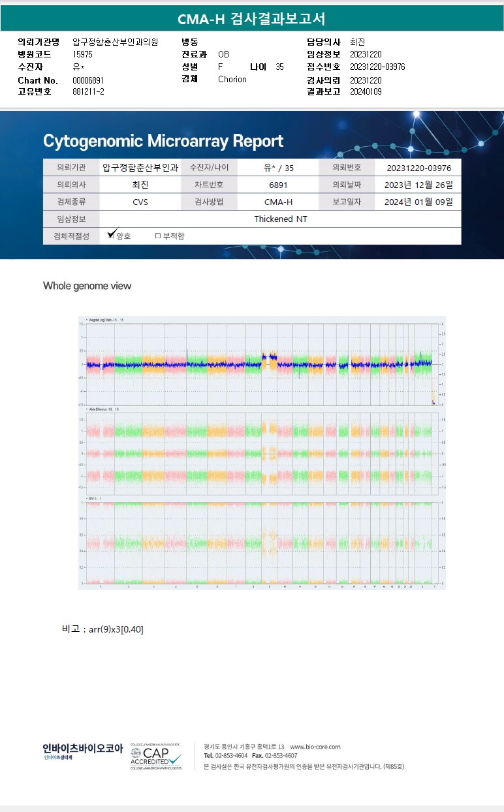Click the 임상정보 cell Thickened NT
Viewport: 504px width, 812px height.
(280, 219)
